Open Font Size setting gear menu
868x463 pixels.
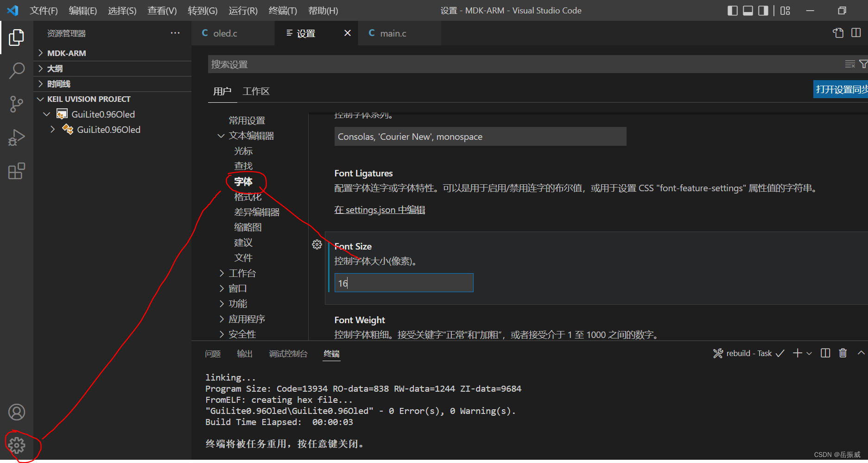pyautogui.click(x=317, y=244)
